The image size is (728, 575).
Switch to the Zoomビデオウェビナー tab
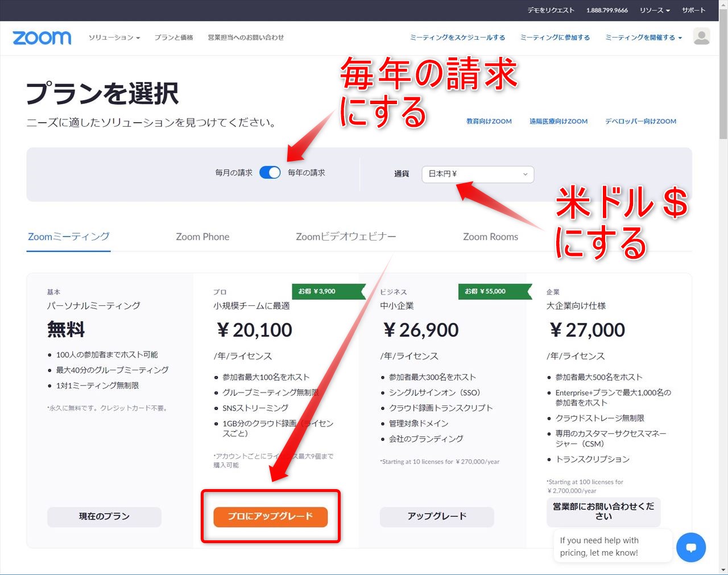pos(346,237)
